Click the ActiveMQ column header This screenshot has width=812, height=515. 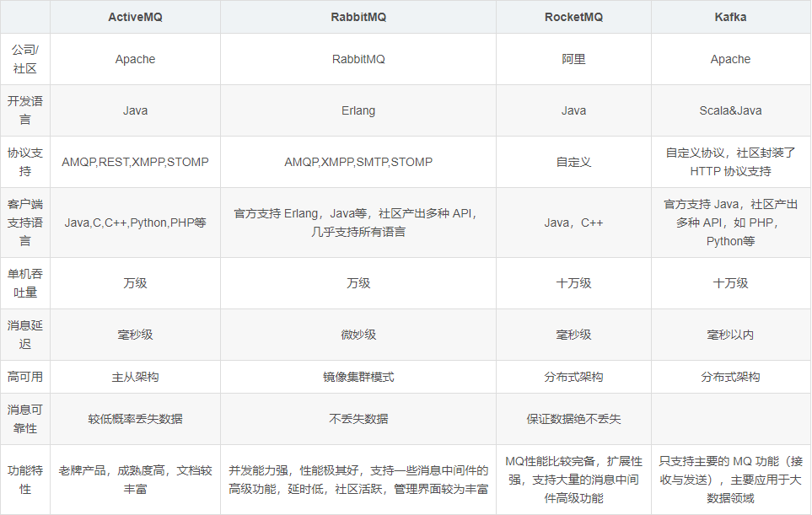click(x=135, y=17)
